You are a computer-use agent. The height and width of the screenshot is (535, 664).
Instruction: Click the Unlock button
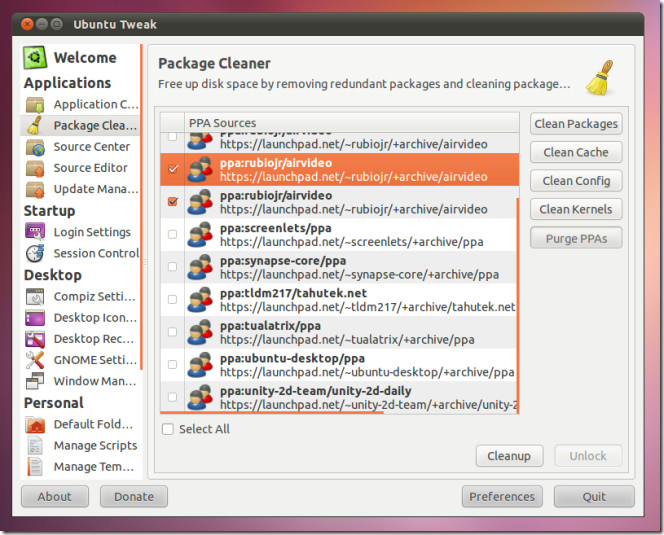click(588, 456)
